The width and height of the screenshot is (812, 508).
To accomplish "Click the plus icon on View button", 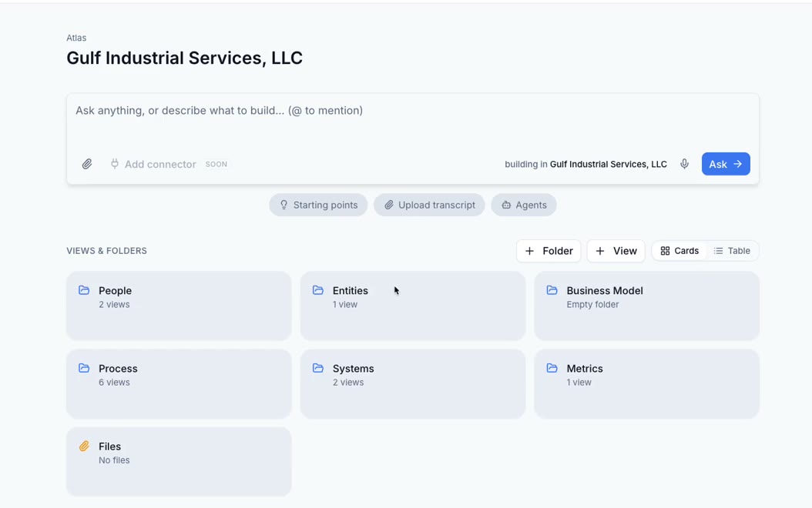I will click(x=599, y=251).
